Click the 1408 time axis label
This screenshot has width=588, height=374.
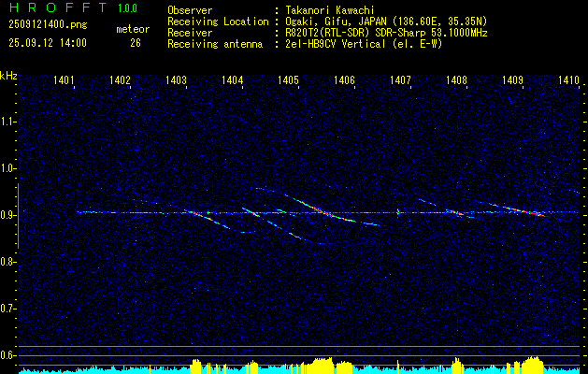coord(457,79)
